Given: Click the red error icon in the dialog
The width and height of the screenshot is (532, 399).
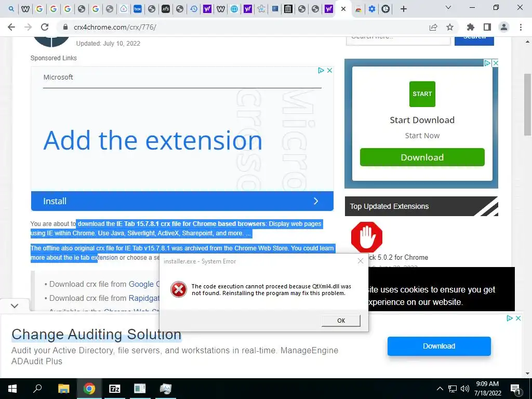Looking at the screenshot, I should point(179,289).
